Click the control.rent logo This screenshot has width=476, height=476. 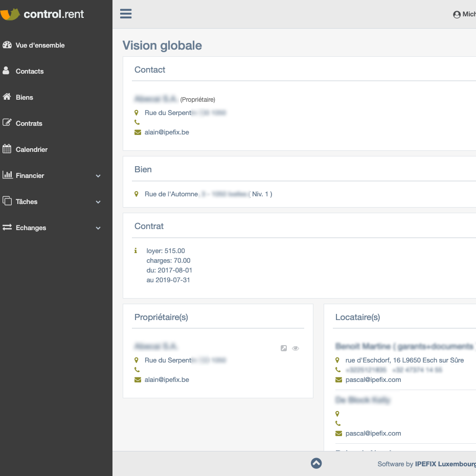[43, 14]
